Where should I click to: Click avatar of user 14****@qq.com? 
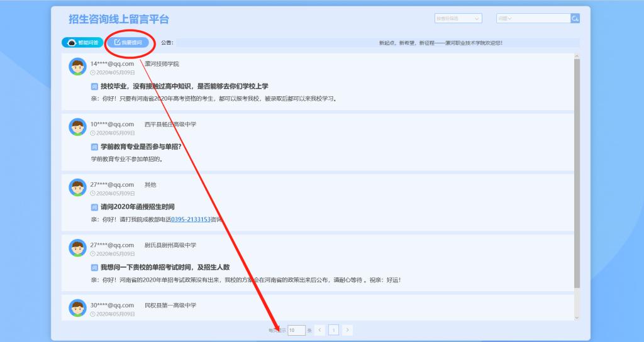point(77,67)
